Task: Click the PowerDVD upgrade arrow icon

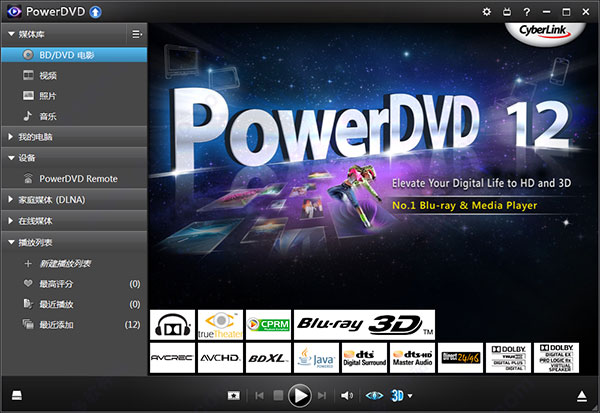Action: pyautogui.click(x=95, y=12)
